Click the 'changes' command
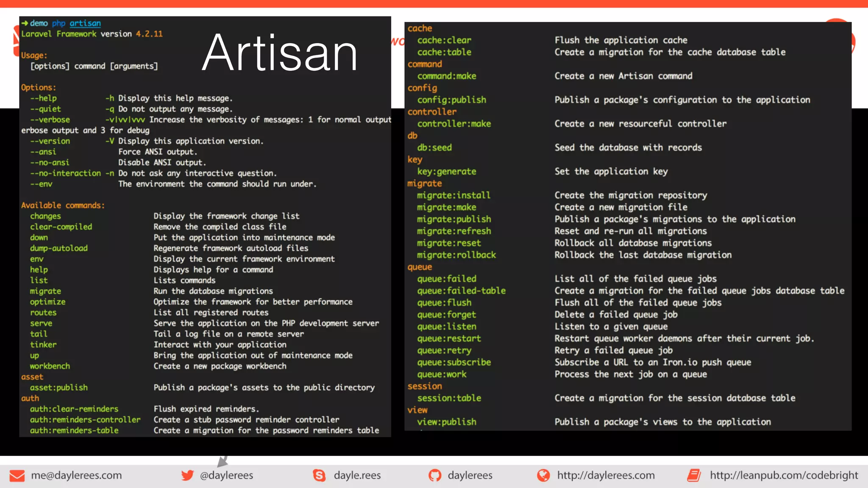Image resolution: width=868 pixels, height=488 pixels. (x=45, y=216)
